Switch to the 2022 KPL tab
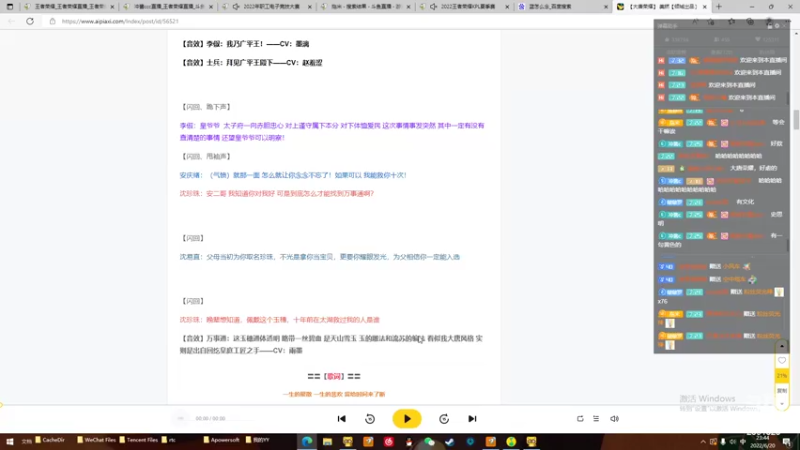This screenshot has height=450, width=800. 464,7
